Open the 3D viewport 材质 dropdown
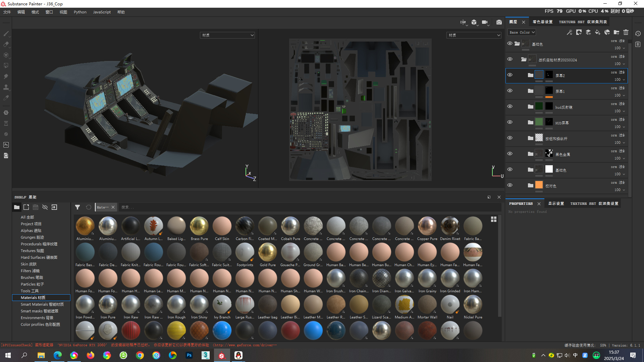 [x=227, y=35]
